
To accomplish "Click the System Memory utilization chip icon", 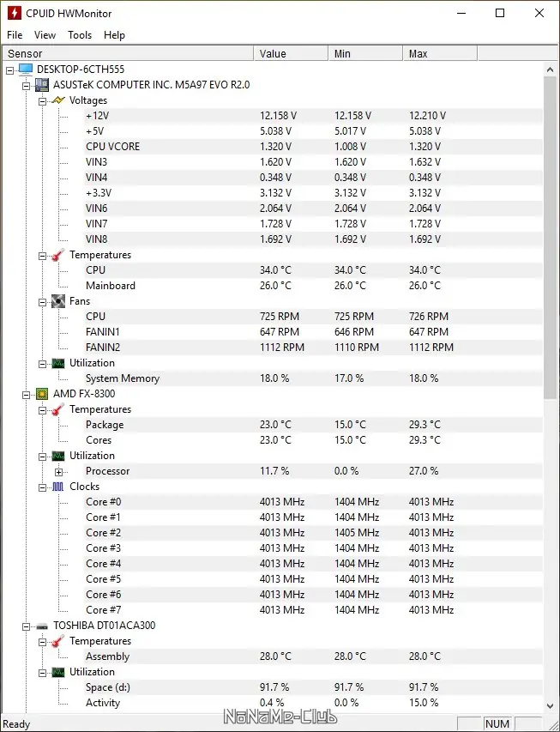I will click(57, 363).
